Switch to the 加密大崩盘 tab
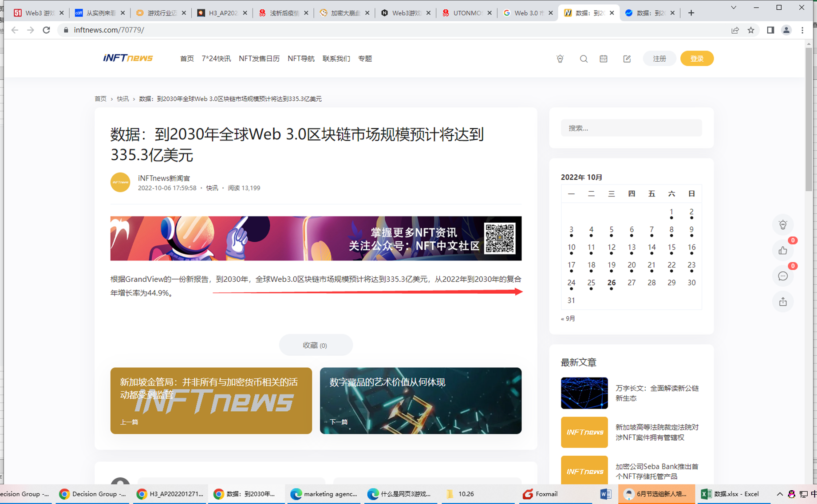The image size is (817, 504). (x=340, y=13)
